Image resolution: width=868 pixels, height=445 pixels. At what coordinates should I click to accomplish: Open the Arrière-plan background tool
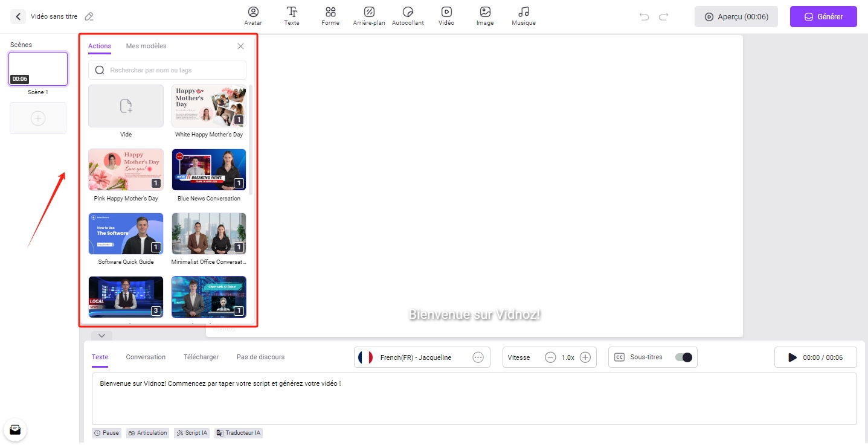(x=369, y=16)
